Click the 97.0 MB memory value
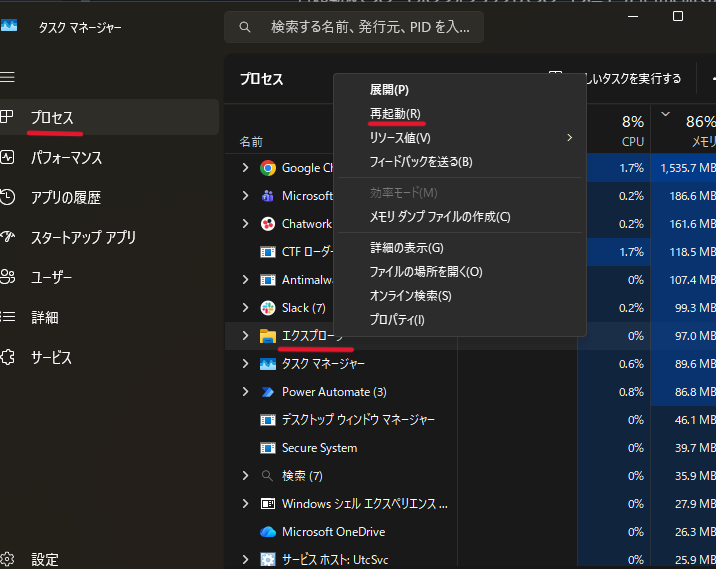Viewport: 716px width, 569px height. (x=695, y=336)
